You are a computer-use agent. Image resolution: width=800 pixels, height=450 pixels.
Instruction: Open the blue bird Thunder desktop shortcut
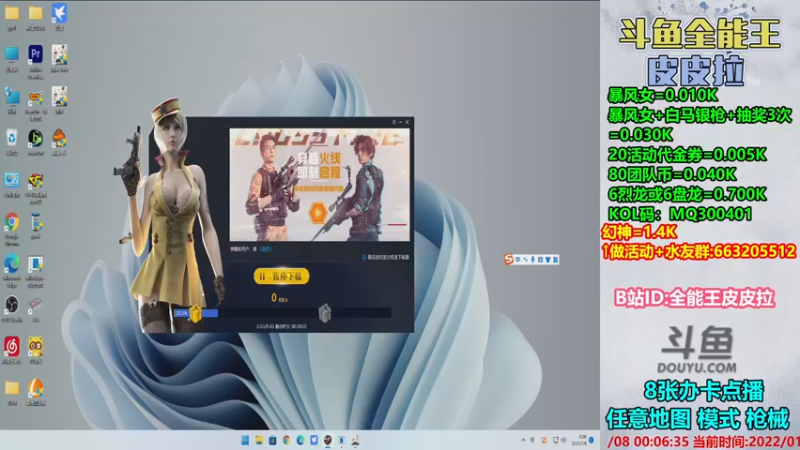(x=59, y=13)
